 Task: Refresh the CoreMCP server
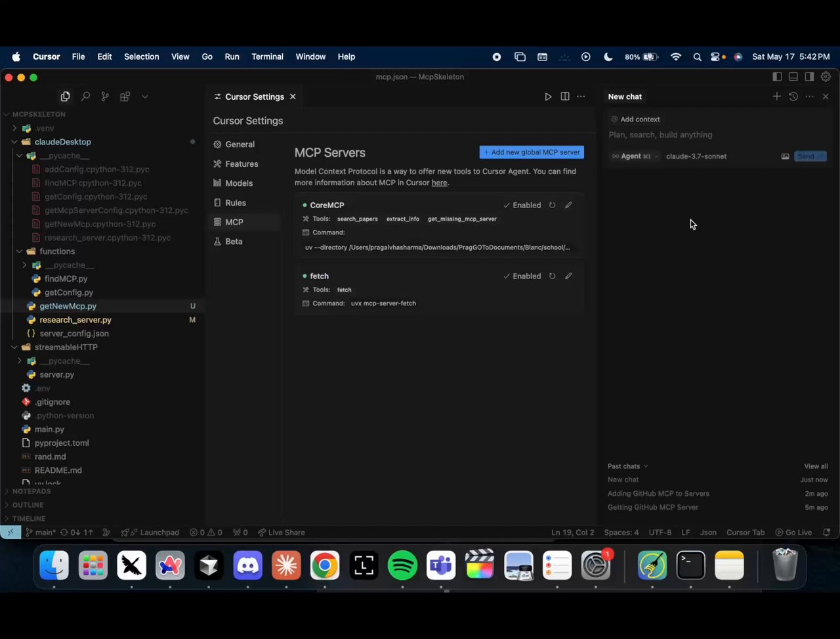552,205
